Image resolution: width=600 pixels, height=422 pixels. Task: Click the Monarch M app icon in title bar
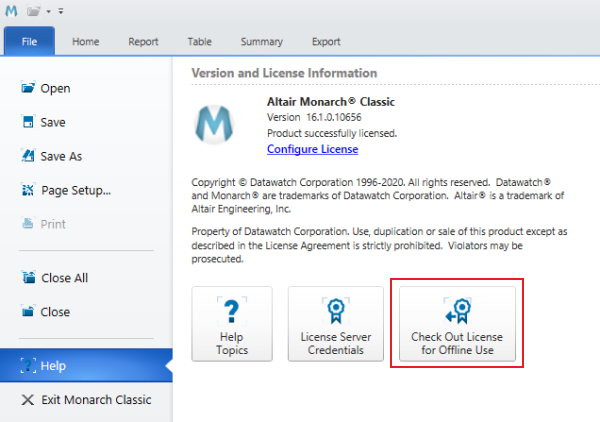click(x=11, y=11)
